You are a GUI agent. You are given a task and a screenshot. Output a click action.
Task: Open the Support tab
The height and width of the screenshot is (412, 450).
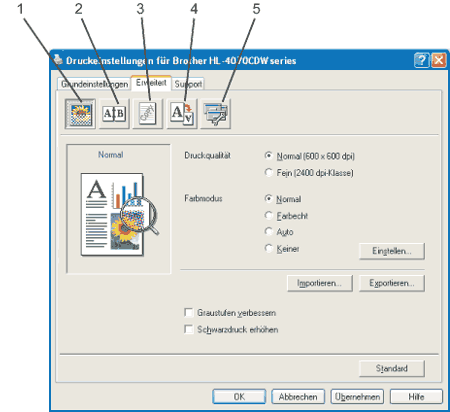pyautogui.click(x=188, y=84)
